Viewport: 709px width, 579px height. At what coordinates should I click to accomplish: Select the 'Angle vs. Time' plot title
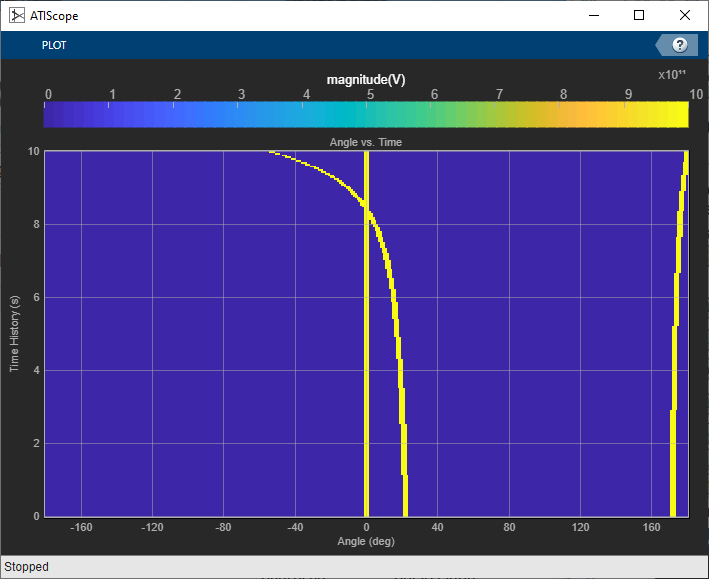[x=365, y=143]
